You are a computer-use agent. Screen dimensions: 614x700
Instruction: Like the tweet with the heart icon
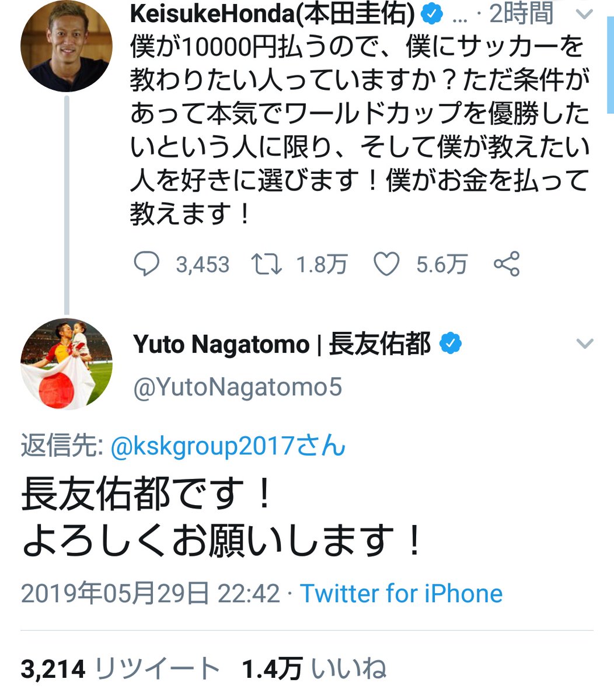pos(386,264)
